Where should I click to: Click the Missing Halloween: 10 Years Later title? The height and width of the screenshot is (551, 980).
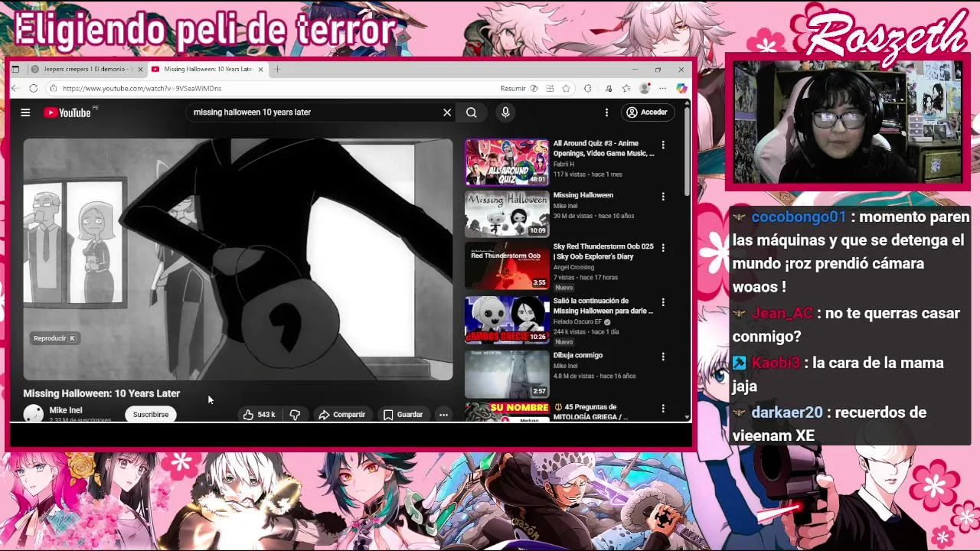tap(102, 393)
